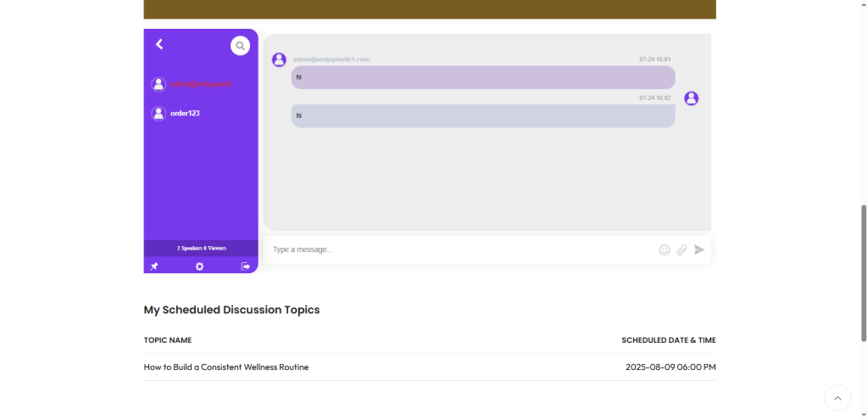Open the Wellness Routine topic row
Image resolution: width=868 pixels, height=420 pixels.
click(226, 367)
